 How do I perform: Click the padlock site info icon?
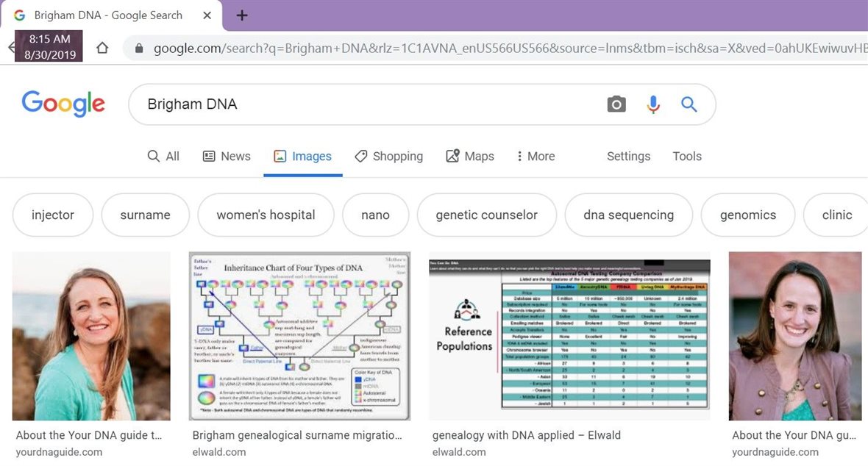[x=138, y=49]
